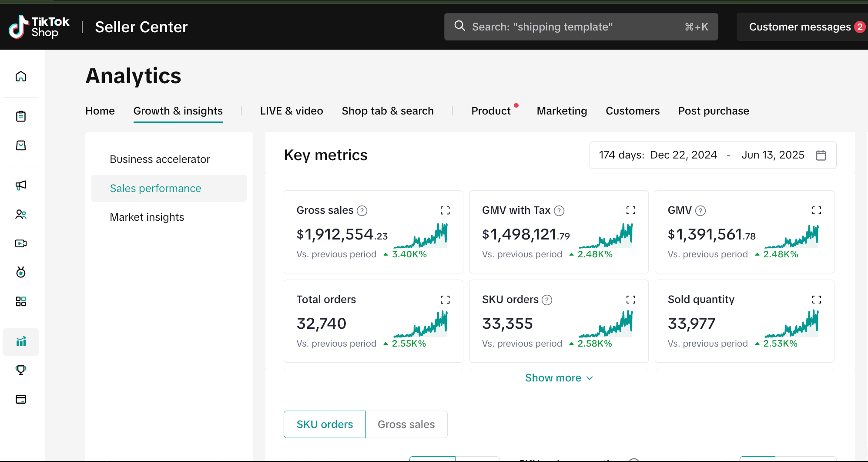
Task: Expand the GMV metric card
Action: coord(817,210)
